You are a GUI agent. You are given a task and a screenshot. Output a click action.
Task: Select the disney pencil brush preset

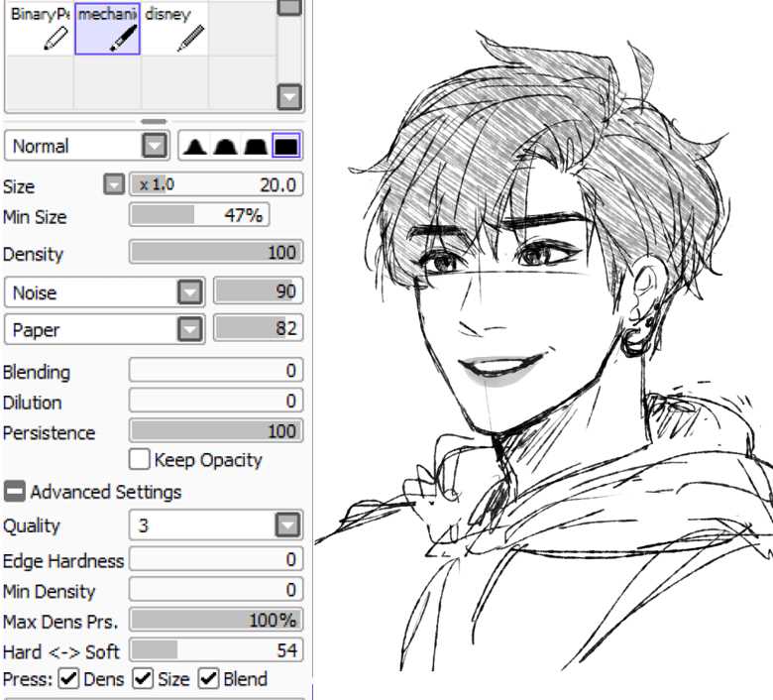coord(174,29)
